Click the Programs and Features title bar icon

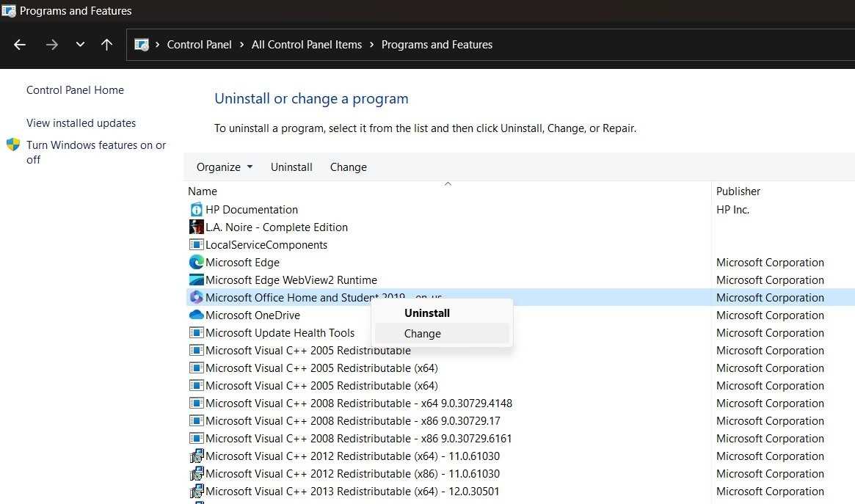pos(9,10)
